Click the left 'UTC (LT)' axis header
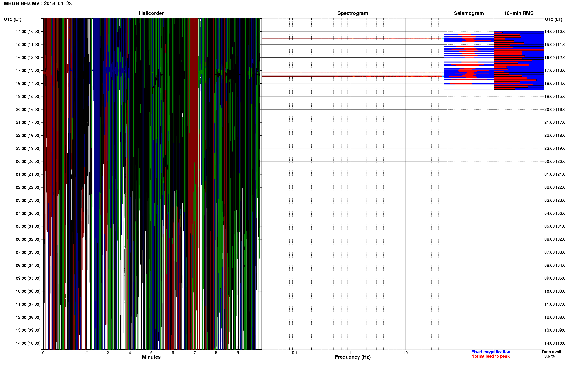Image resolution: width=588 pixels, height=368 pixels. [x=13, y=19]
